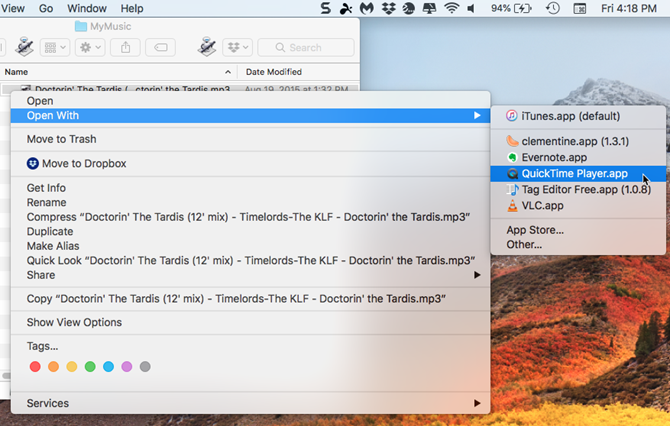The image size is (670, 426).
Task: Click the Automator icon next to Dropbox dropdown
Action: click(207, 47)
